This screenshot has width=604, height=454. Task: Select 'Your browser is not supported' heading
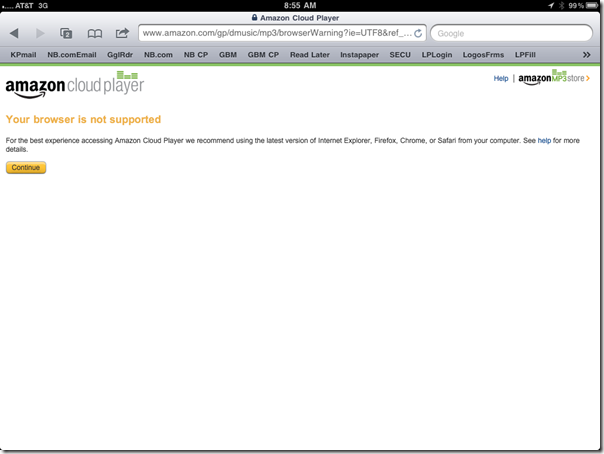pos(83,119)
